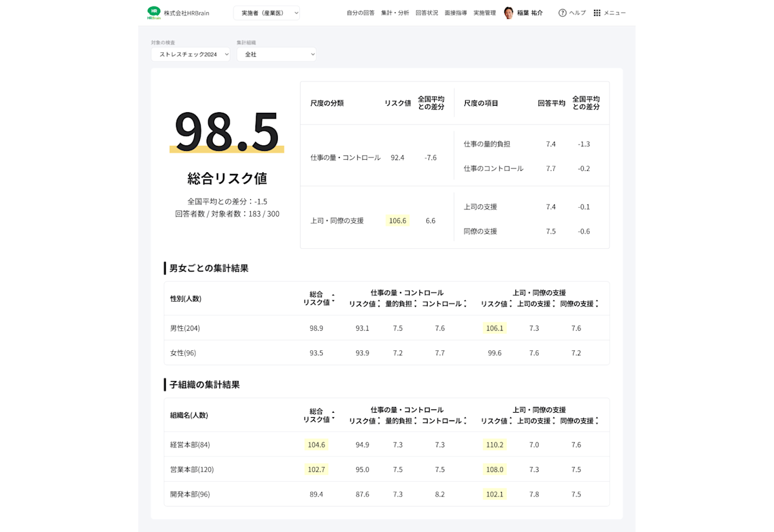The image size is (774, 532).
Task: Open the ストレスチェック2024 survey dropdown
Action: coord(191,55)
